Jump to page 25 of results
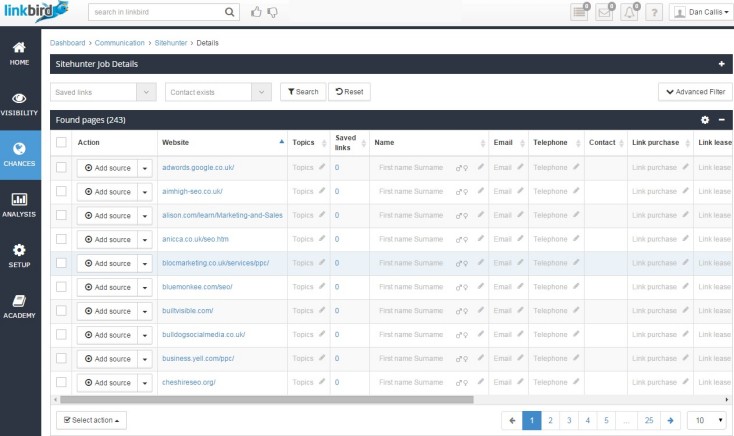 [648, 420]
